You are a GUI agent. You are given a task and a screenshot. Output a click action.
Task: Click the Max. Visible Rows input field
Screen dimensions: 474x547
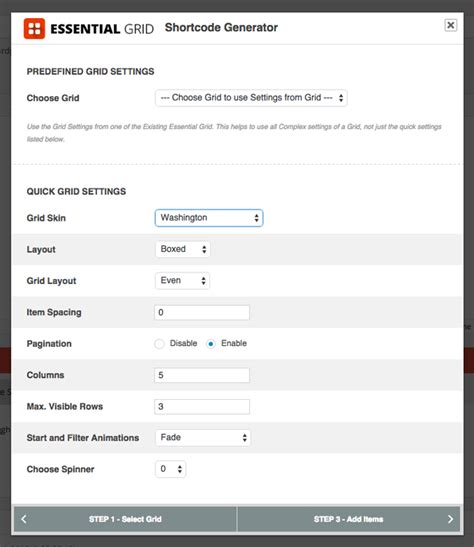point(202,406)
